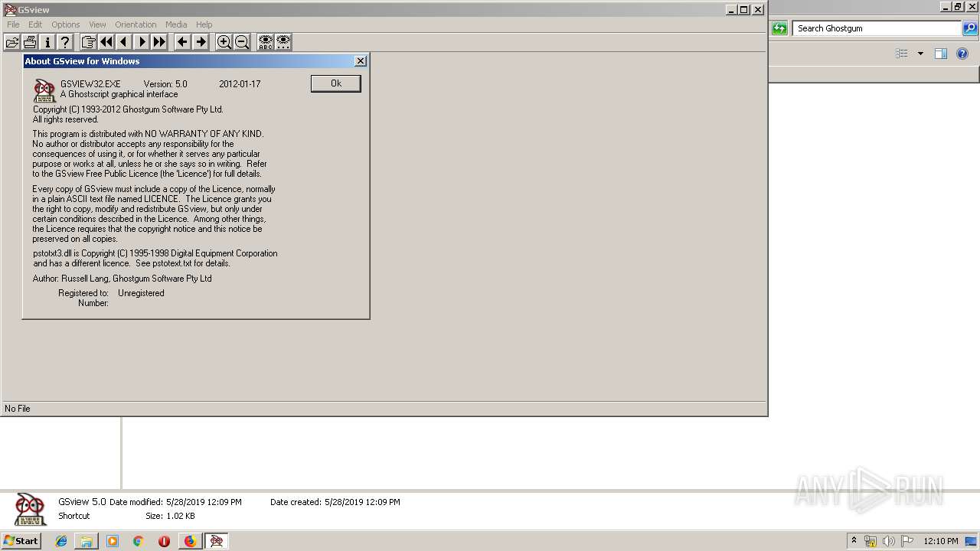Viewport: 980px width, 551px height.
Task: Open the Edit menu
Action: pyautogui.click(x=35, y=24)
